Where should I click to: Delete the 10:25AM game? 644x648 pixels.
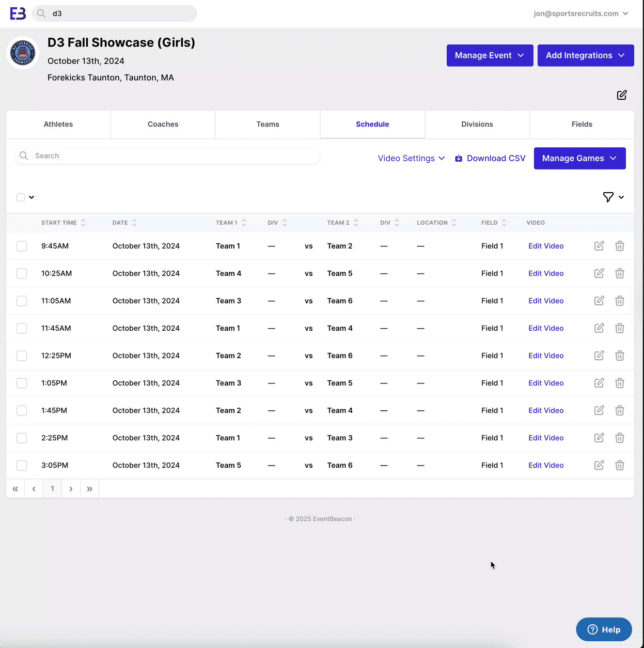tap(620, 273)
